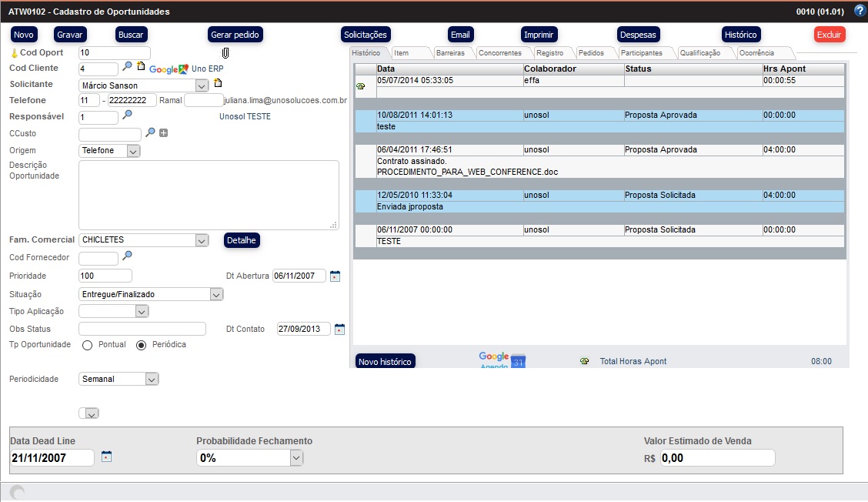Open Dt Abertura calendar picker
Viewport: 868px width, 502px height.
pyautogui.click(x=335, y=276)
